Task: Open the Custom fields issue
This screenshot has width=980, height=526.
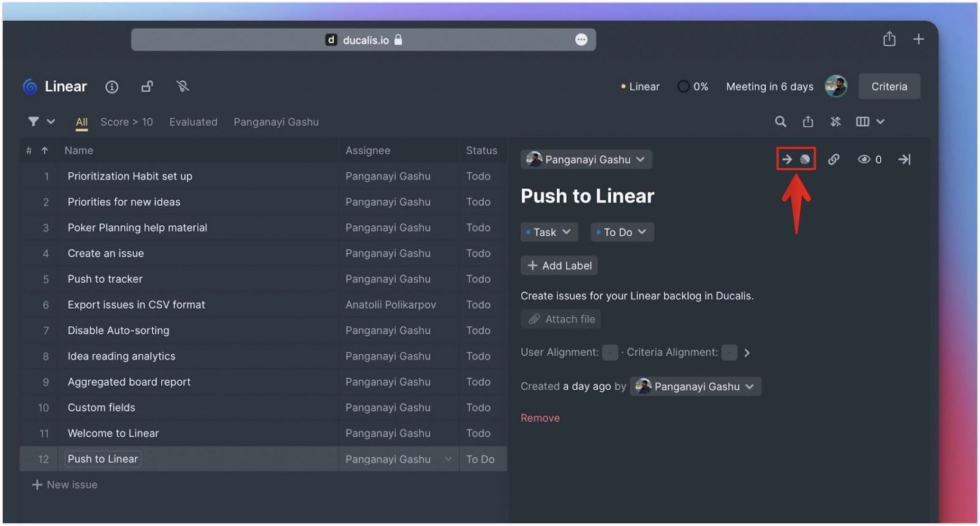Action: pos(101,408)
